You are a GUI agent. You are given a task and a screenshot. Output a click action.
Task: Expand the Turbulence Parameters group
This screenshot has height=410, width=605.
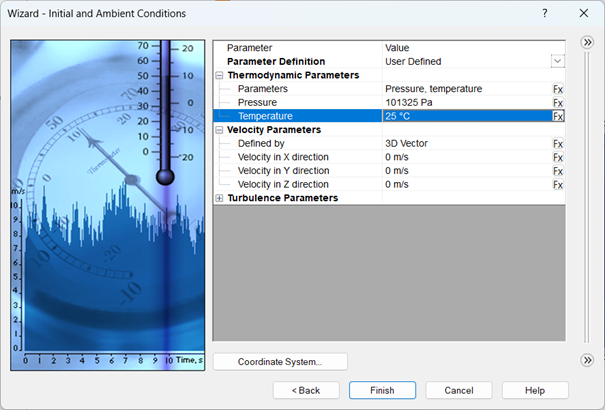220,198
